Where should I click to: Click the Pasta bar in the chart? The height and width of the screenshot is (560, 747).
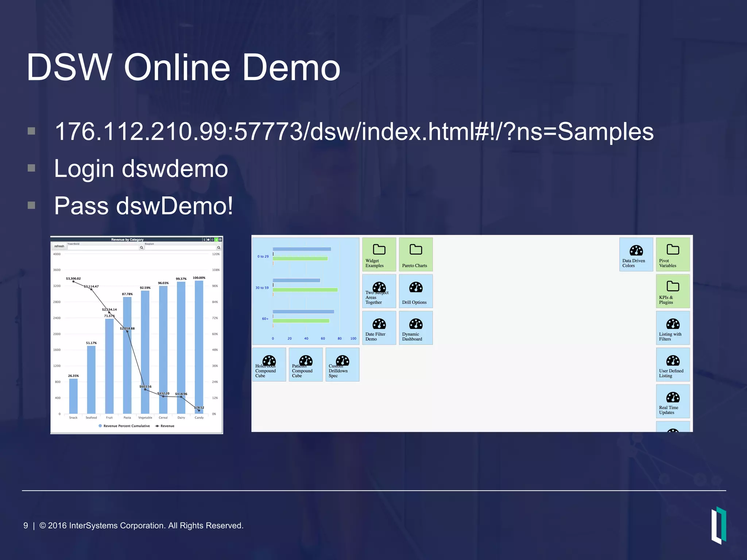click(127, 355)
